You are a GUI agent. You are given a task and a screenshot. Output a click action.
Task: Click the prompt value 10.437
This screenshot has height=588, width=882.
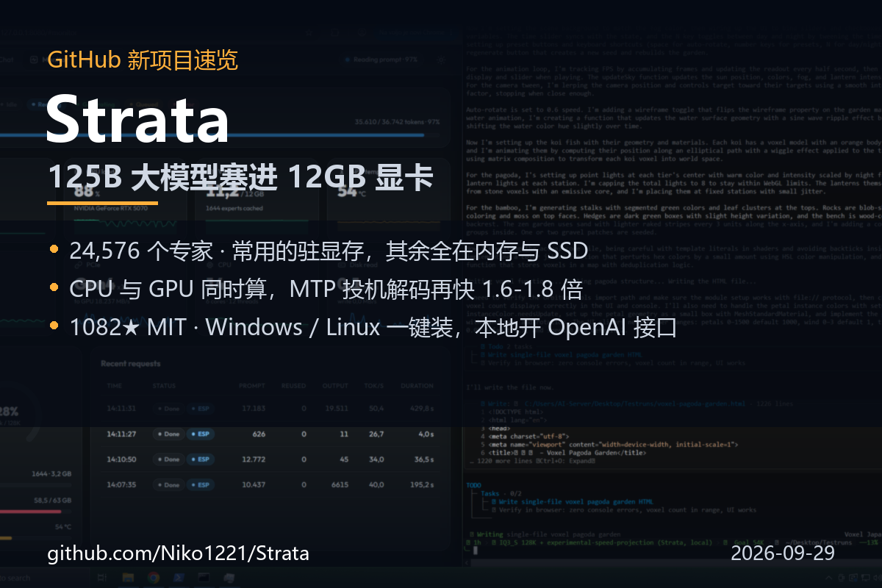click(254, 485)
